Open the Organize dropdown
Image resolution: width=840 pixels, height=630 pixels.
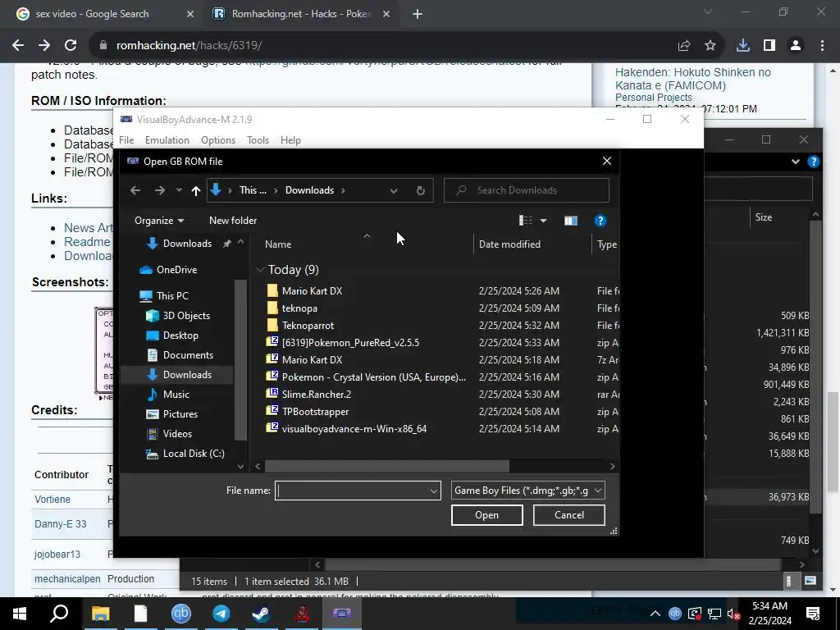point(159,221)
